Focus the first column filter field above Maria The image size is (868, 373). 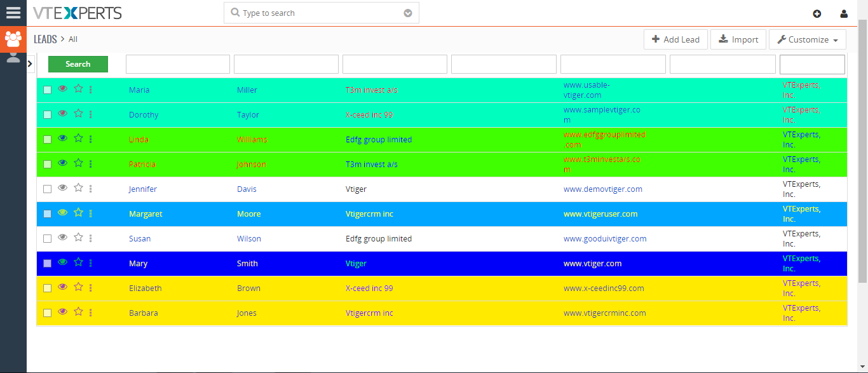pos(178,64)
